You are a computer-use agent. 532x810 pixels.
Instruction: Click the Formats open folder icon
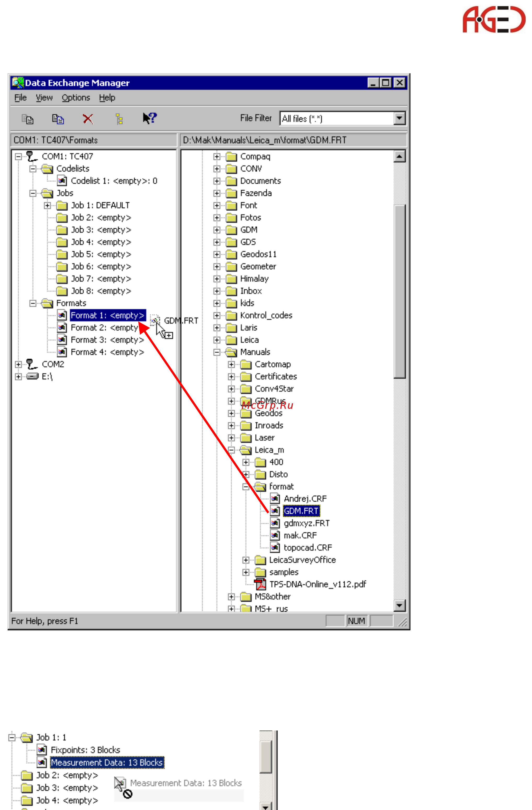tap(47, 303)
